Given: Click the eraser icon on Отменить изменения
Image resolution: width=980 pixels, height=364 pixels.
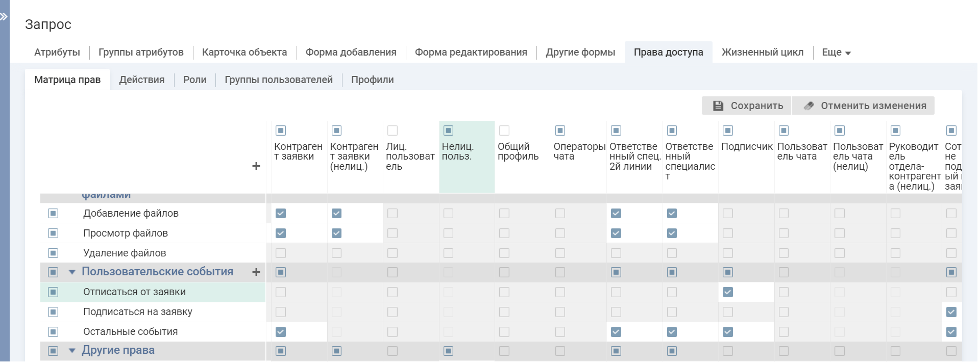Looking at the screenshot, I should click(808, 106).
